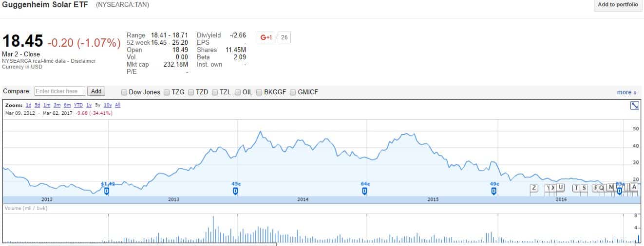Set chart zoom to 1m
This screenshot has height=246, width=644.
click(x=47, y=105)
